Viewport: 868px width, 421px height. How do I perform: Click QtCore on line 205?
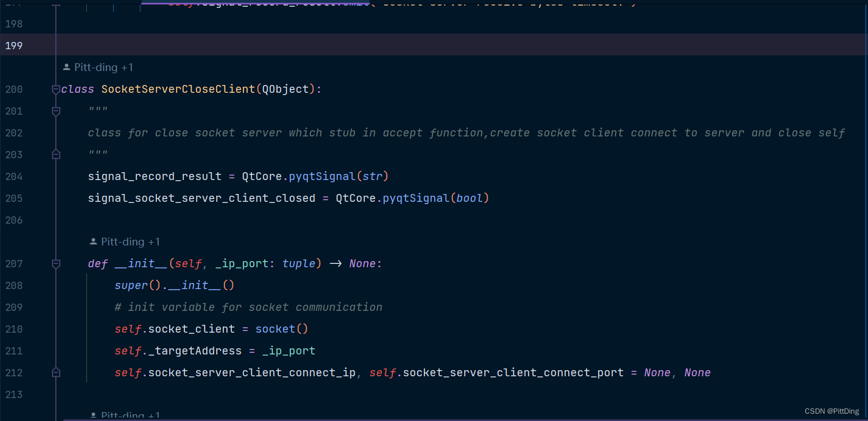click(x=356, y=198)
